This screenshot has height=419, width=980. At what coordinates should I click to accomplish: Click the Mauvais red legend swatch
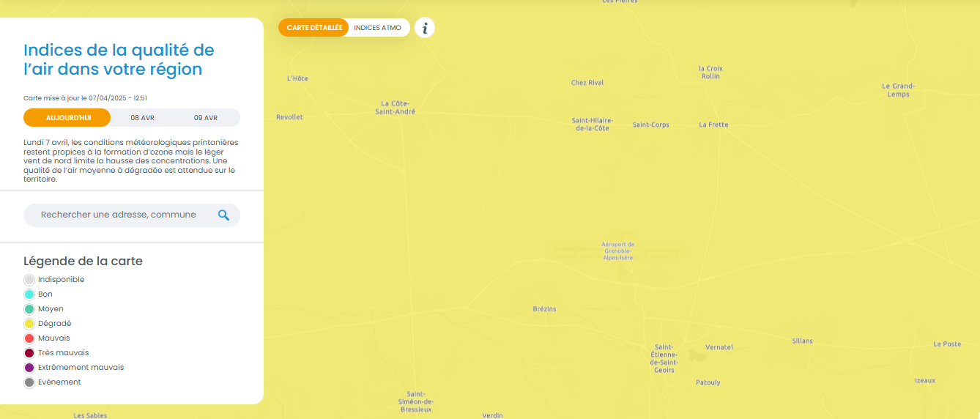point(29,338)
